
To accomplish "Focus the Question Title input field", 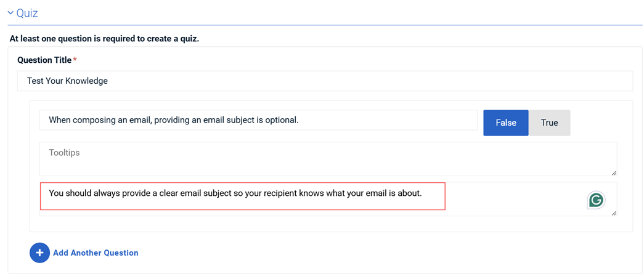I will (325, 81).
